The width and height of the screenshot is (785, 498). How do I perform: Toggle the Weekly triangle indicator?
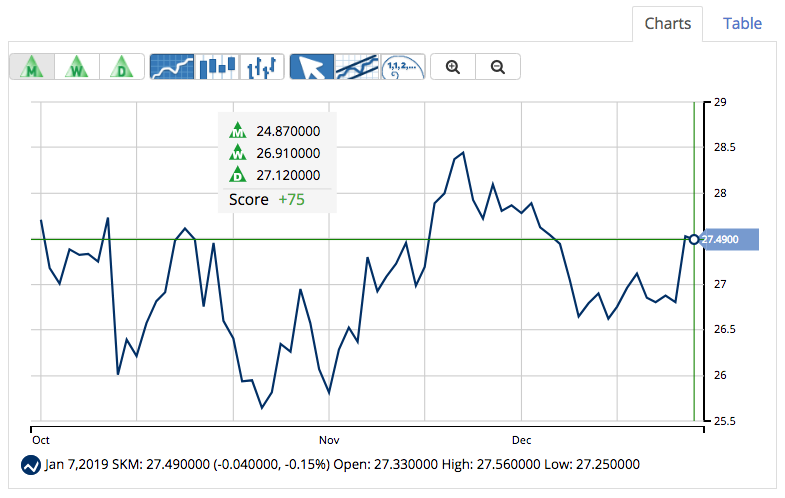pos(77,67)
